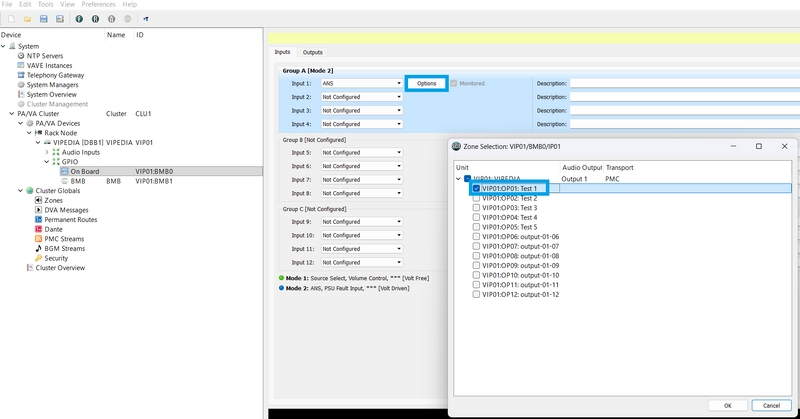Click the Save toolbar icon
Image resolution: width=800 pixels, height=419 pixels.
click(x=44, y=19)
